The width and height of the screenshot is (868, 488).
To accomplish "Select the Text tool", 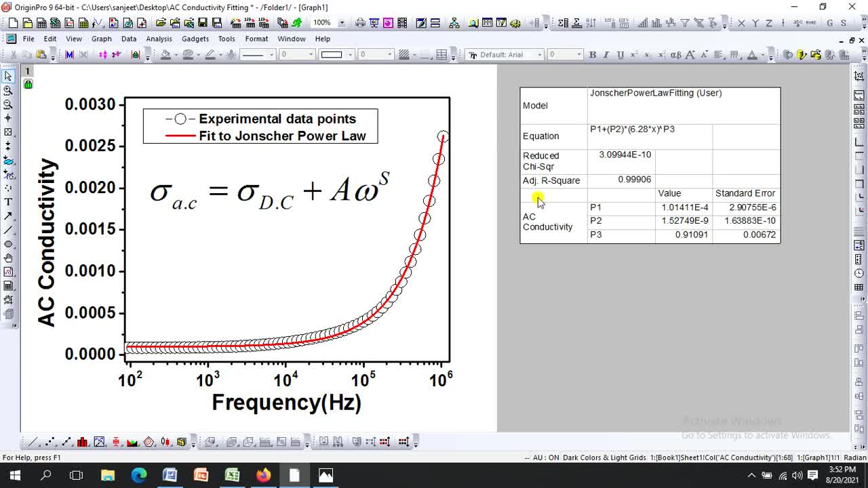I will 8,202.
